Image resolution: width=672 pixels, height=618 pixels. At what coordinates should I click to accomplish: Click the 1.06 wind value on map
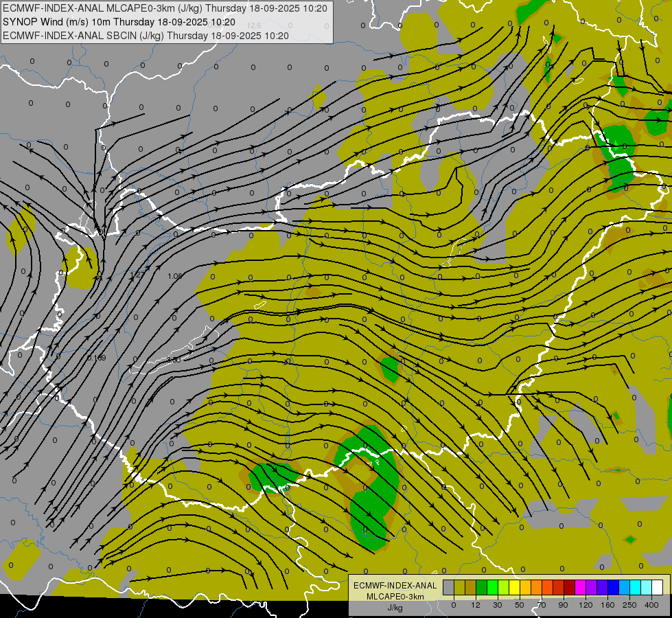point(175,276)
